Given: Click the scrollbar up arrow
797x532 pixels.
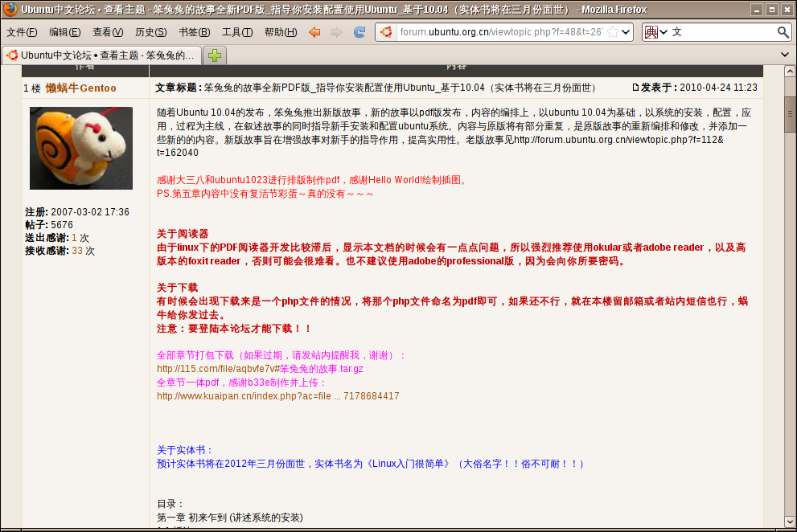Looking at the screenshot, I should click(x=790, y=72).
